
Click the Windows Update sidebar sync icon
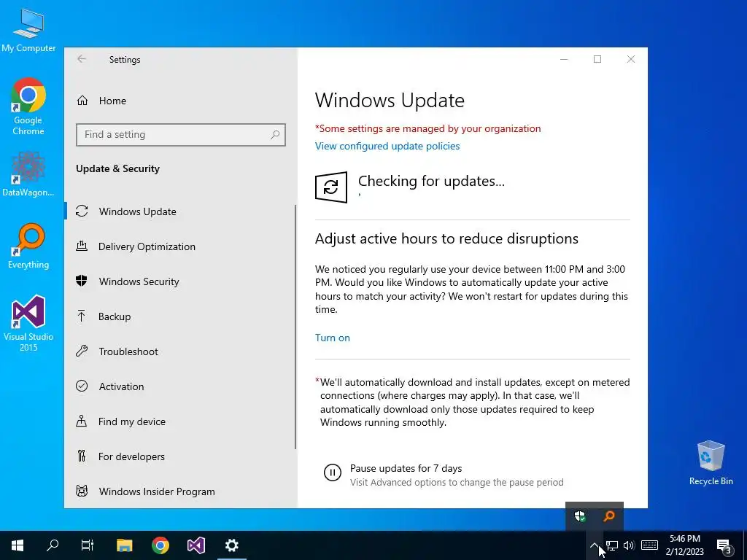(82, 211)
